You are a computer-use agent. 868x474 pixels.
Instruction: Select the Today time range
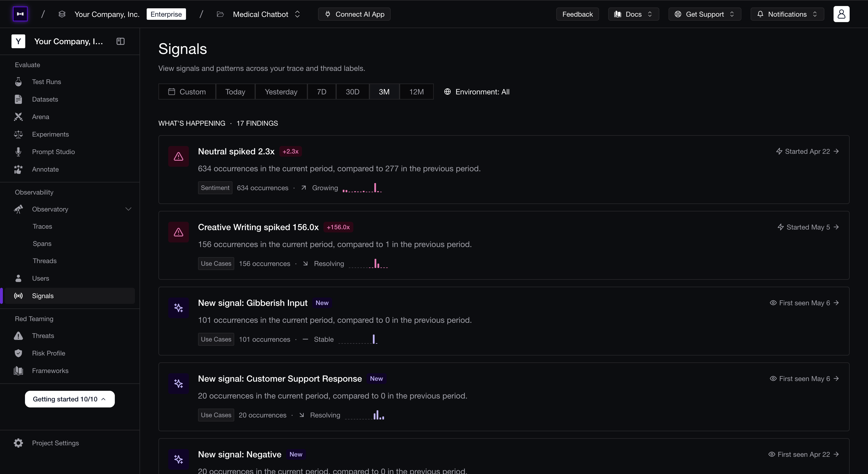(x=235, y=92)
